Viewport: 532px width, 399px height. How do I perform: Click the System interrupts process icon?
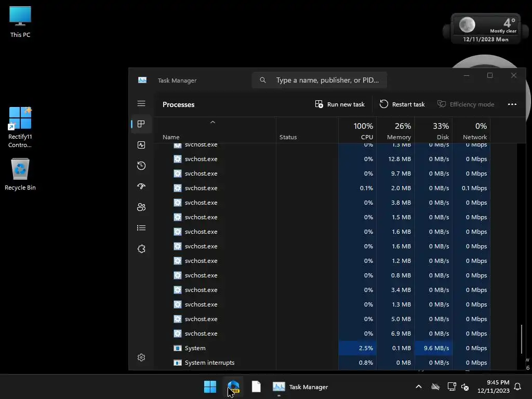(x=178, y=363)
